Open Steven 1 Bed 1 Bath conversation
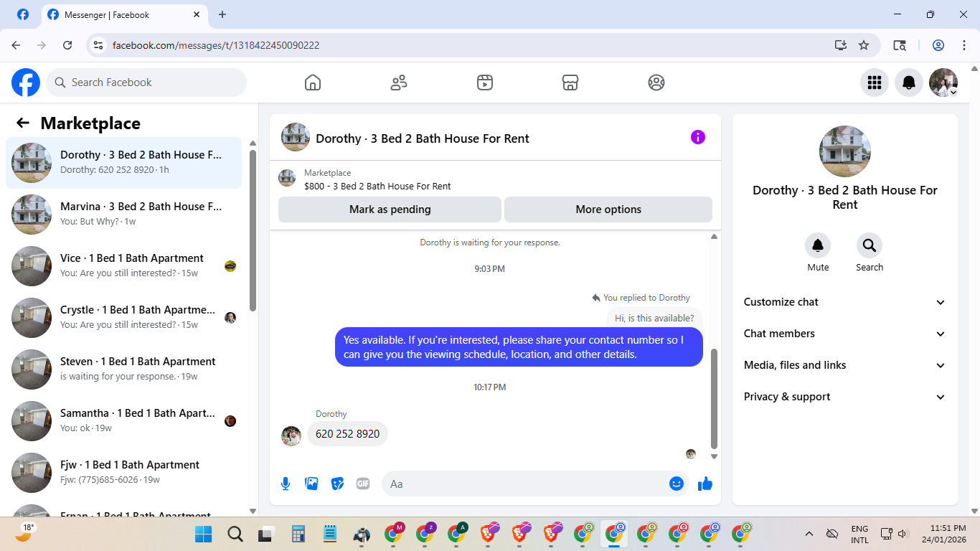This screenshot has width=980, height=551. click(124, 369)
